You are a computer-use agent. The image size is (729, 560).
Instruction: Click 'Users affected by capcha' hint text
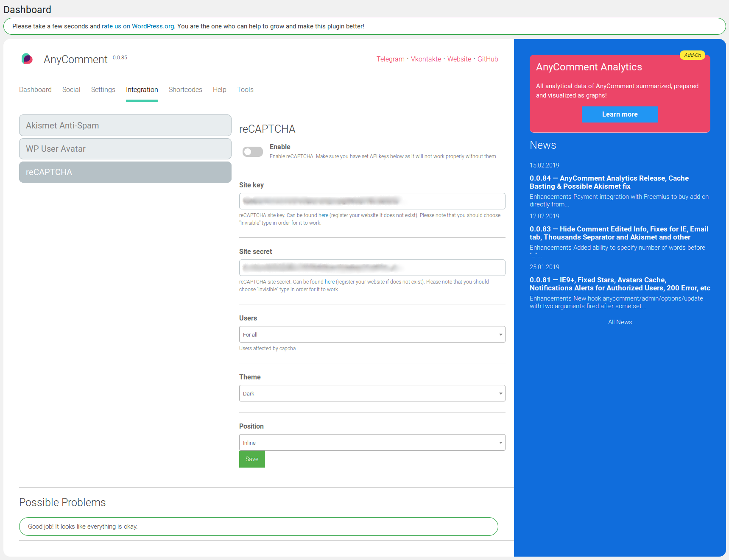(268, 348)
